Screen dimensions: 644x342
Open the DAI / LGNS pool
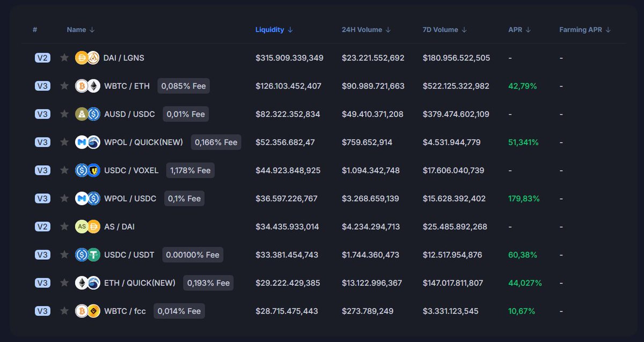point(123,58)
